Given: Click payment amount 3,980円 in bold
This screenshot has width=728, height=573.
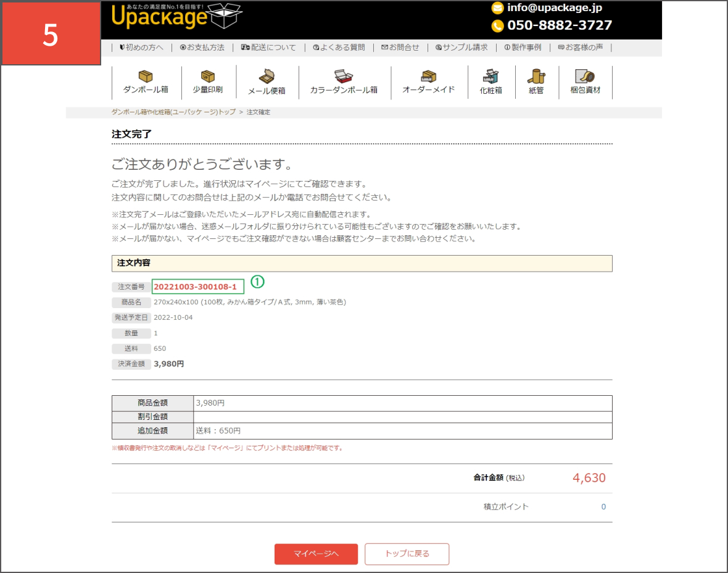Looking at the screenshot, I should pyautogui.click(x=168, y=364).
